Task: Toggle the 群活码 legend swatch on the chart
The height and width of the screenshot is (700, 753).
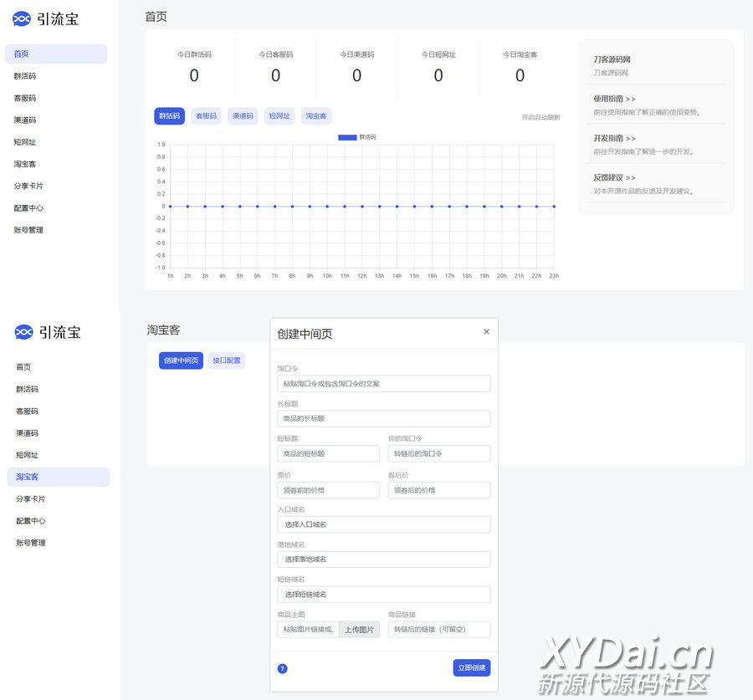Action: coord(347,137)
